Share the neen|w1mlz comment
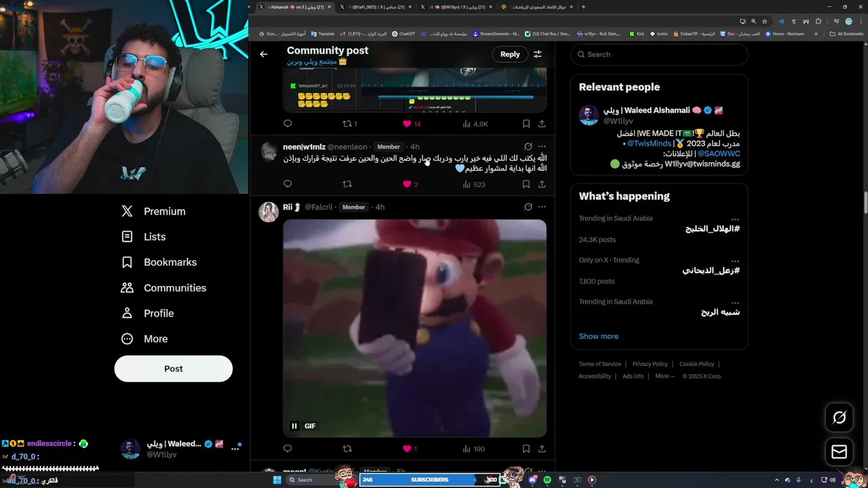 click(542, 184)
